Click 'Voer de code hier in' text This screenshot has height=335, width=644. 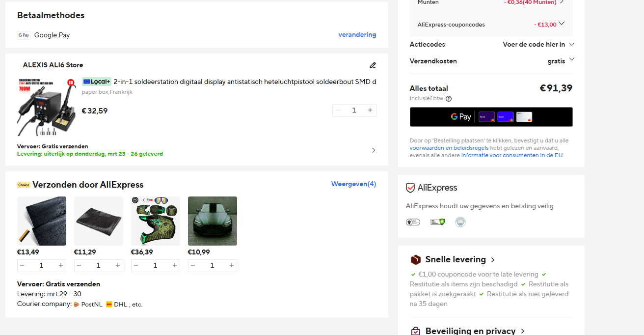[534, 44]
